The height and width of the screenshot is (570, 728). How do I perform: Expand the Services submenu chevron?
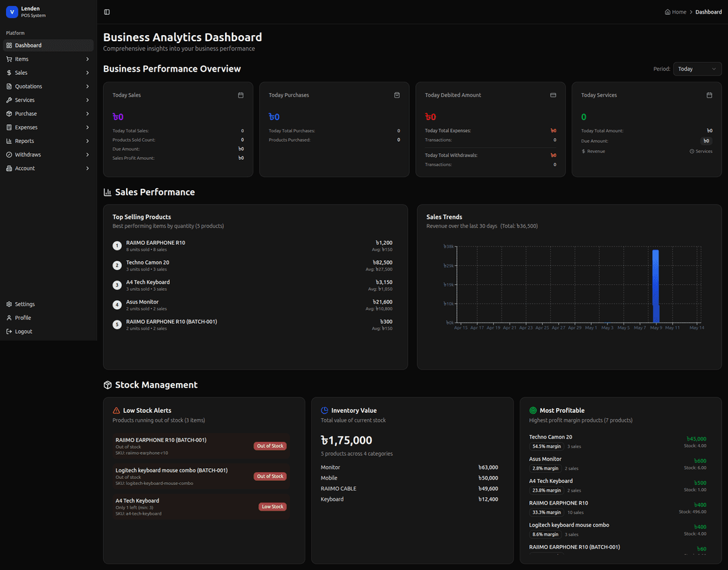pyautogui.click(x=87, y=100)
